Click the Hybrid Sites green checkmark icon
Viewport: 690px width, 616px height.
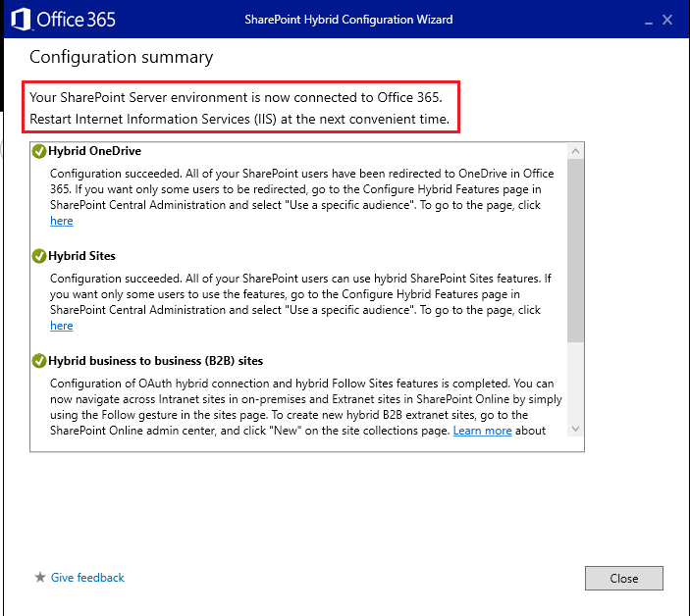(39, 256)
